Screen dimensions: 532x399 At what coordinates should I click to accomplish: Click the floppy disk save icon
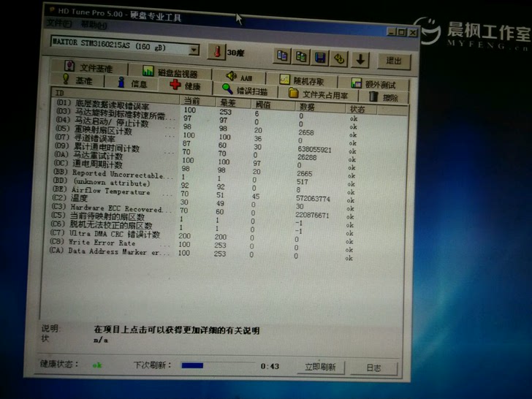320,58
